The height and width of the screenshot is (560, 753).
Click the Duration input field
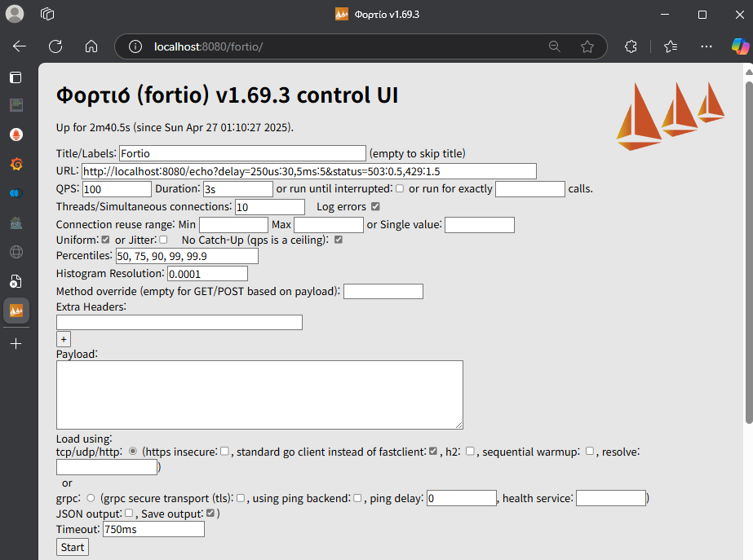click(x=238, y=189)
